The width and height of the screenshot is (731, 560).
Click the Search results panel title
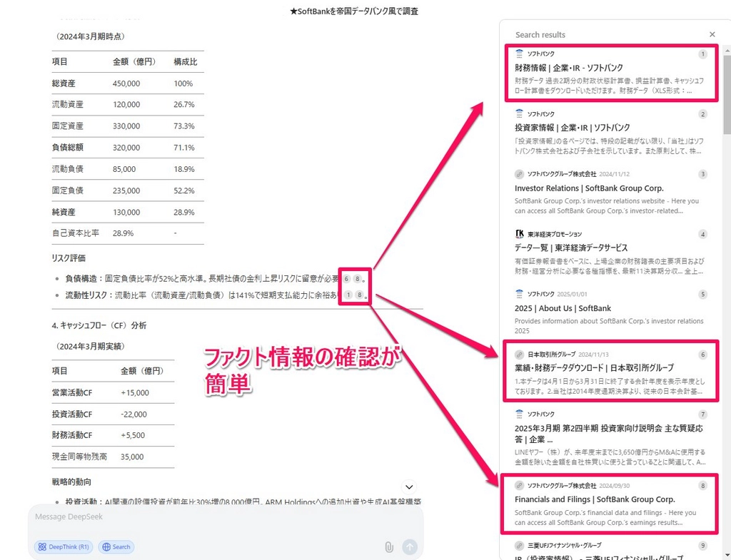(540, 34)
